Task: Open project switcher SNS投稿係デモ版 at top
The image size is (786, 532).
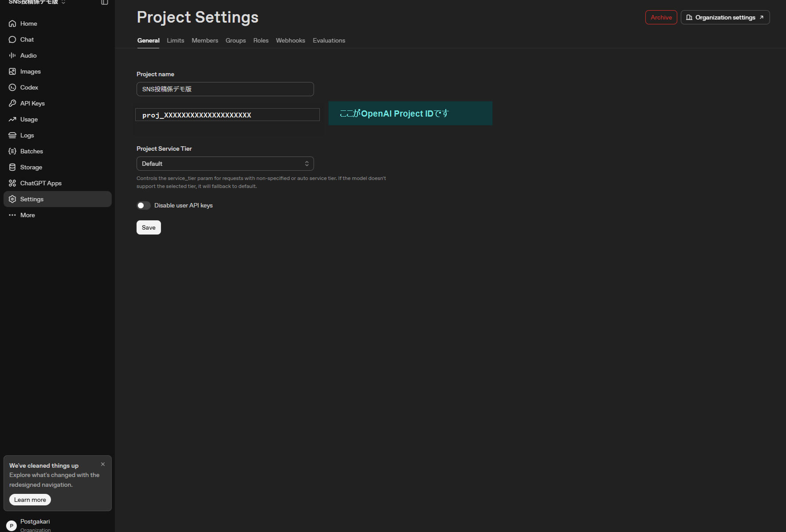Action: click(x=37, y=2)
